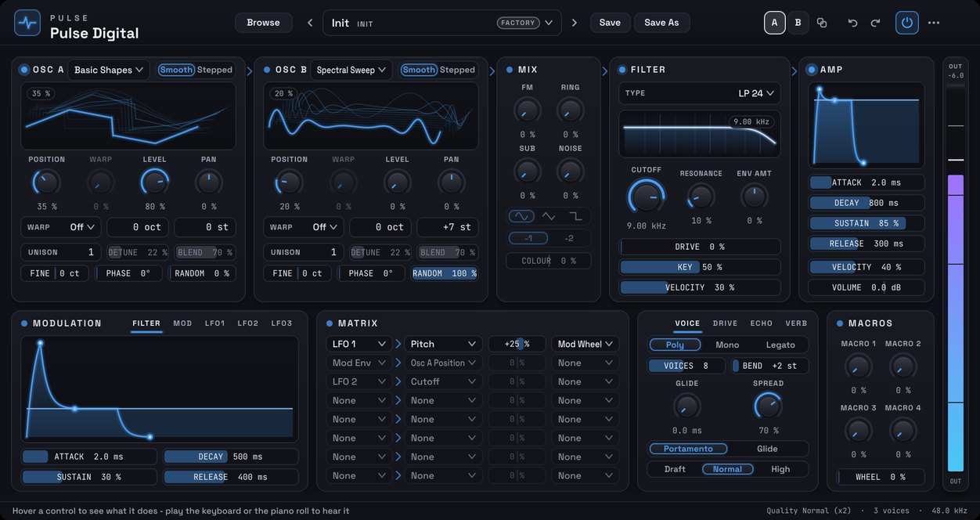Switch to the LFO3 tab
The height and width of the screenshot is (520, 980).
coord(282,323)
